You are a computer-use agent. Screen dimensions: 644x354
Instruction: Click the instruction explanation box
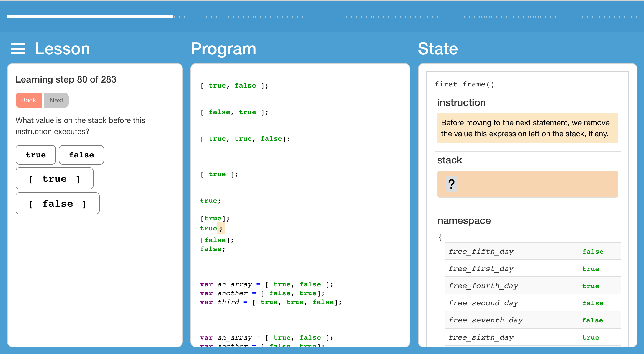pos(527,128)
